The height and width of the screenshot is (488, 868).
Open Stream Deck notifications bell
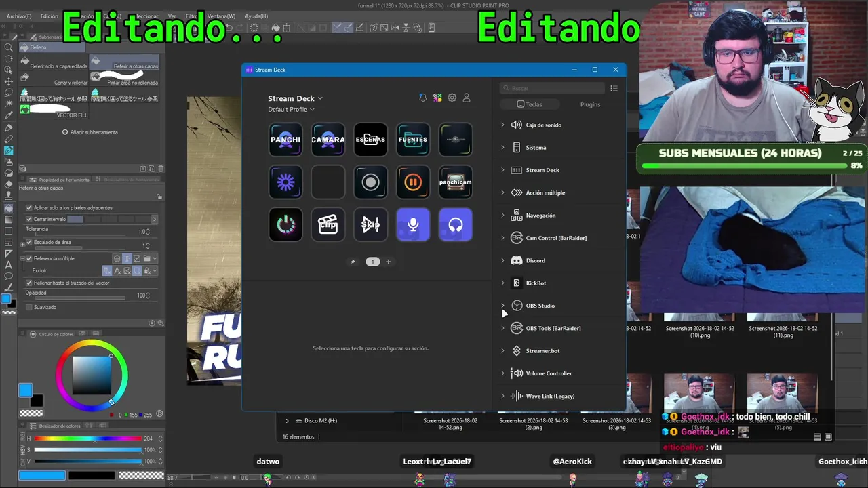422,98
